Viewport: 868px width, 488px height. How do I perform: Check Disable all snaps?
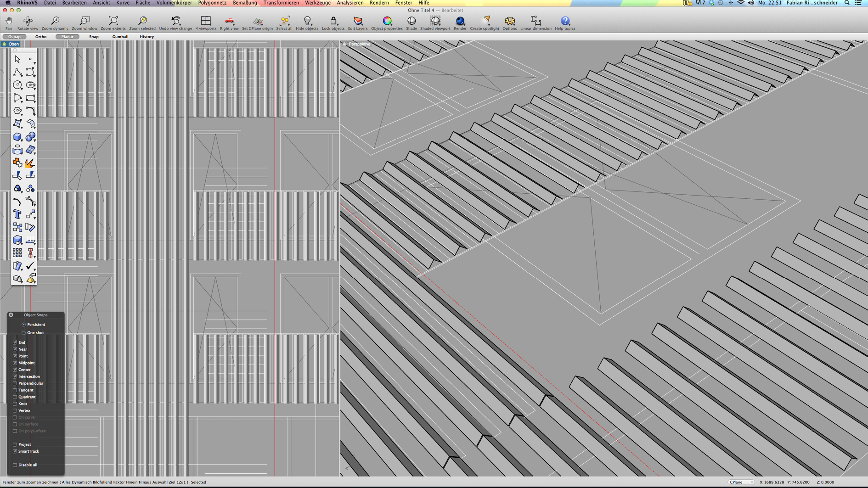click(x=15, y=465)
